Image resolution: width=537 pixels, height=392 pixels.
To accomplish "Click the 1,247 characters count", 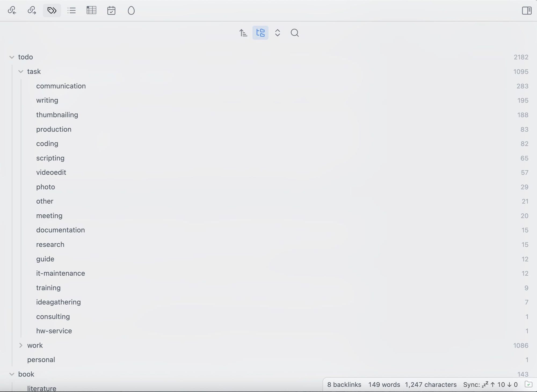I will coord(431,384).
